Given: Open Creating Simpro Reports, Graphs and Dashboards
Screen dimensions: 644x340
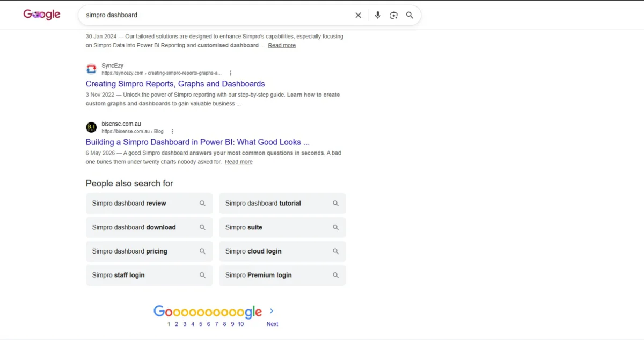Looking at the screenshot, I should 175,84.
